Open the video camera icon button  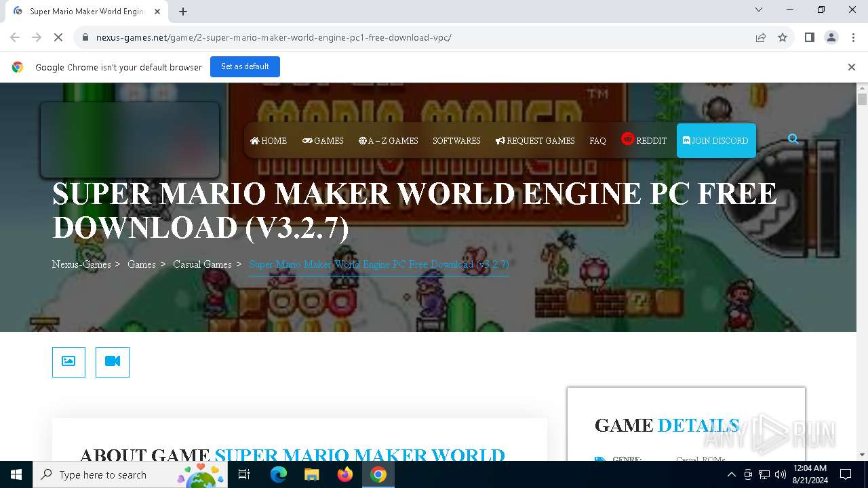(113, 361)
